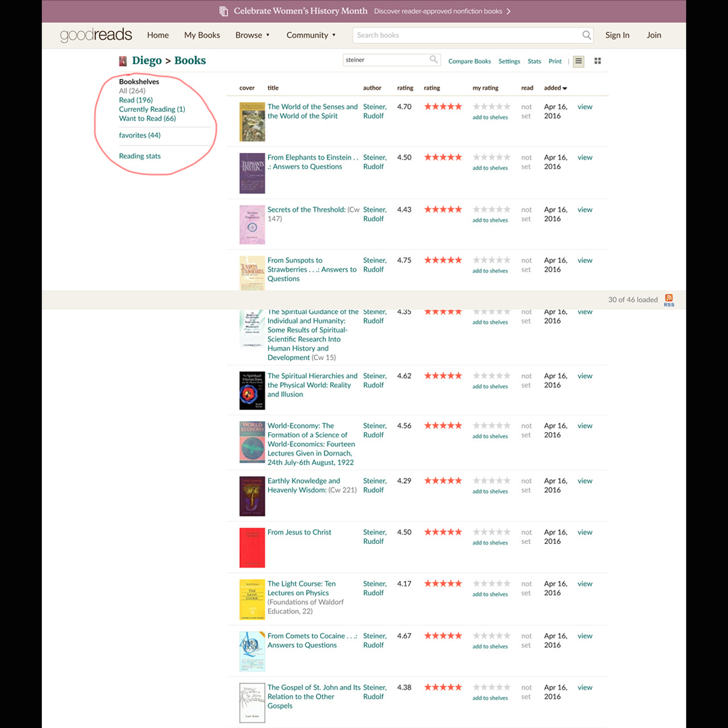Open Reading stats link

click(140, 156)
